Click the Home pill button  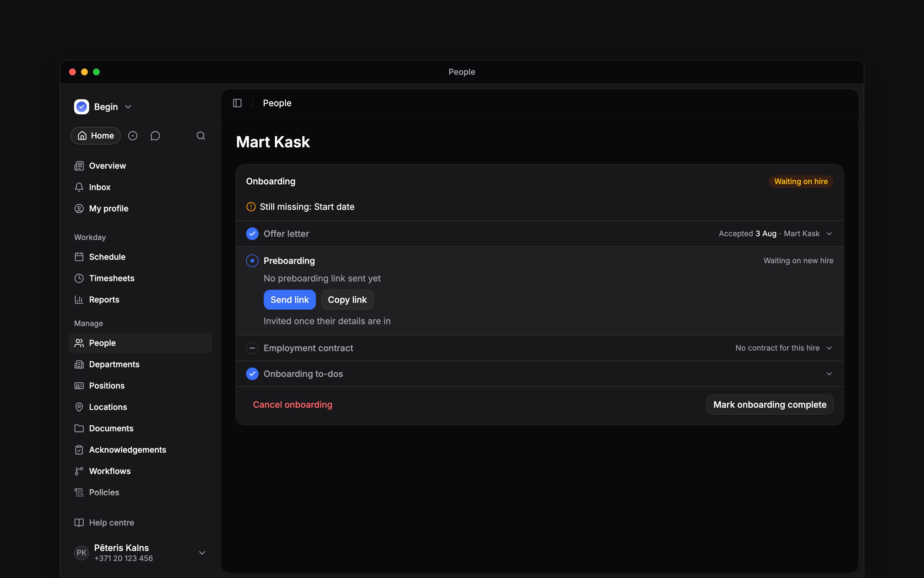pos(95,136)
